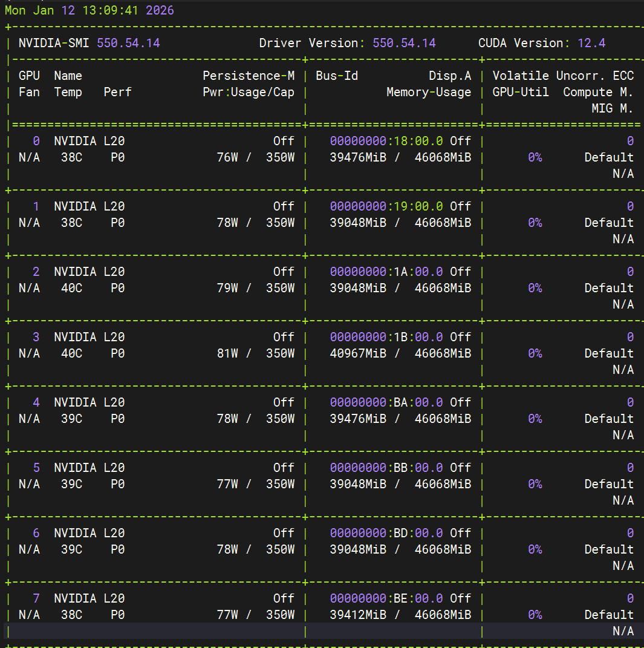The image size is (644, 648).
Task: Click the Persistence-M column header
Action: pos(249,76)
